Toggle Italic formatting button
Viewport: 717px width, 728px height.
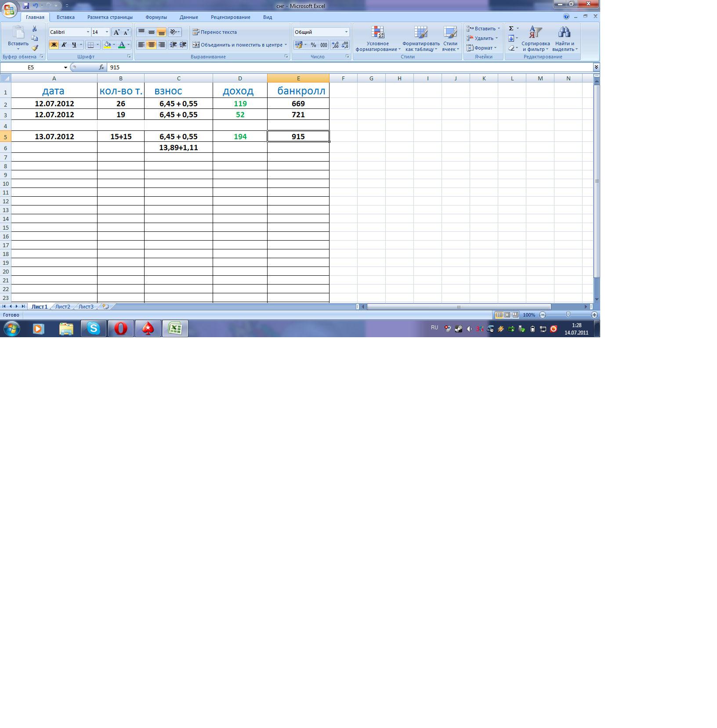pyautogui.click(x=64, y=45)
